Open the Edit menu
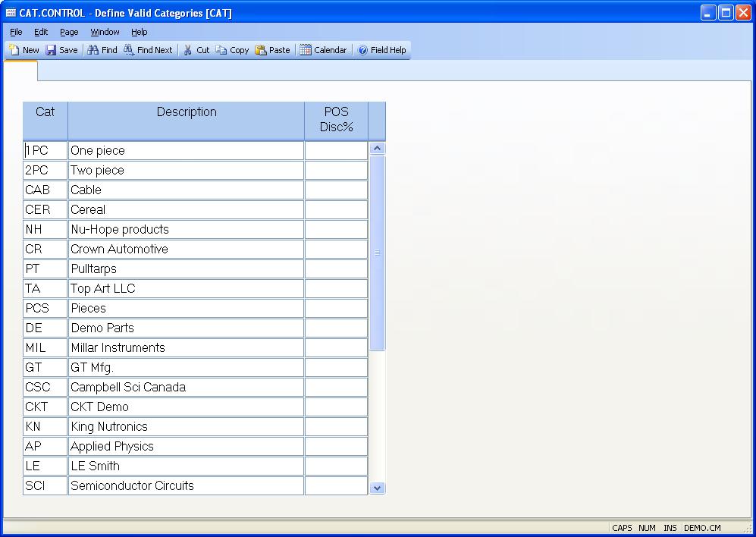This screenshot has height=537, width=756. point(41,32)
